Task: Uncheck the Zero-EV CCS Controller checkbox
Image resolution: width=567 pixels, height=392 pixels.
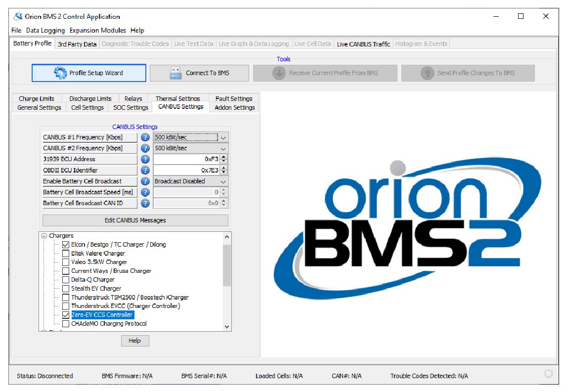Action: coord(65,315)
